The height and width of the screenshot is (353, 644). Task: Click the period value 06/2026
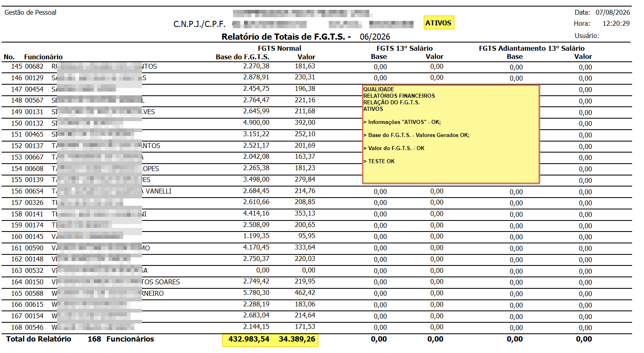coord(375,37)
